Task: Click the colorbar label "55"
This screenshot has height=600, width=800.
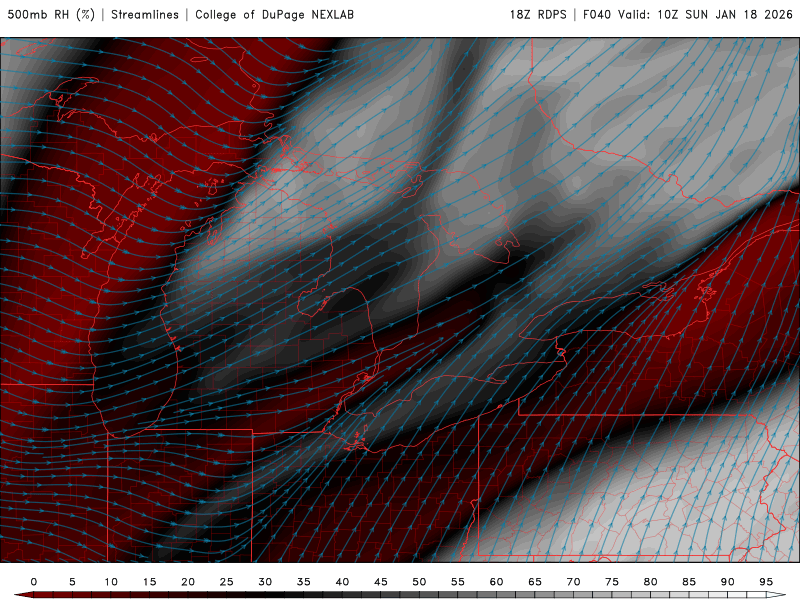Action: pyautogui.click(x=458, y=582)
